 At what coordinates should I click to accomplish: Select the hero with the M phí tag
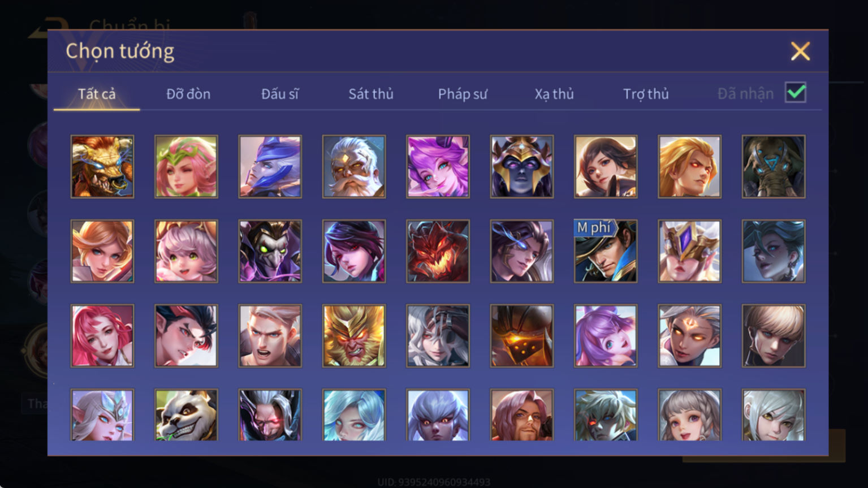click(x=606, y=251)
